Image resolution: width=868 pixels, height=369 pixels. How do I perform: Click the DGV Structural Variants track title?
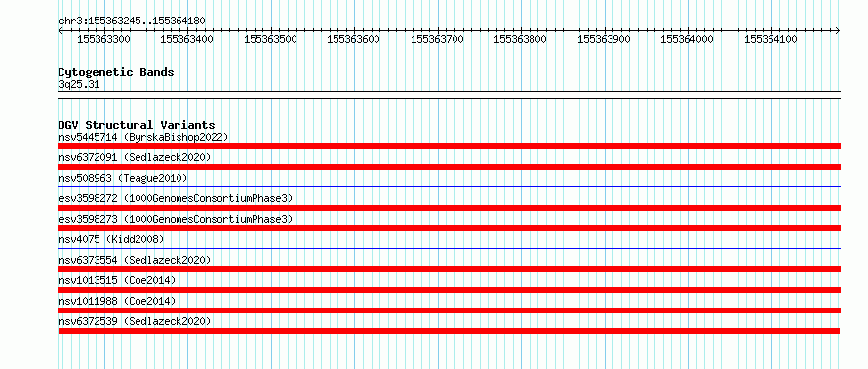point(137,125)
